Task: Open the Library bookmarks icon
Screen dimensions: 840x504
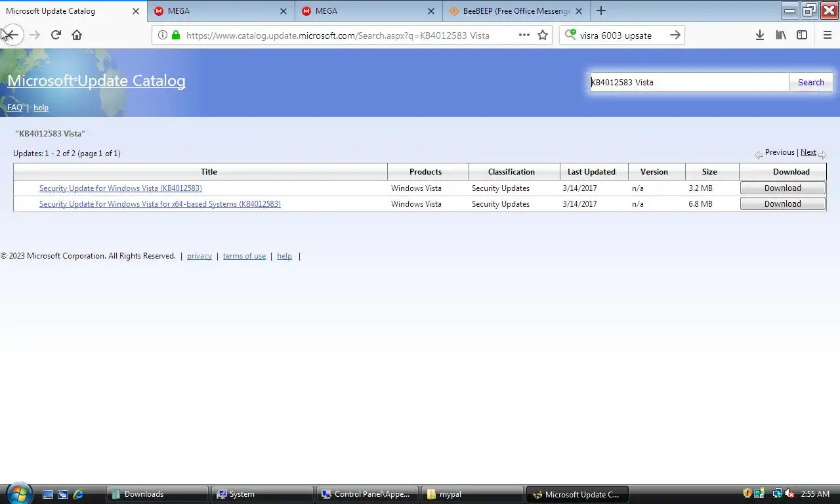Action: click(x=781, y=35)
